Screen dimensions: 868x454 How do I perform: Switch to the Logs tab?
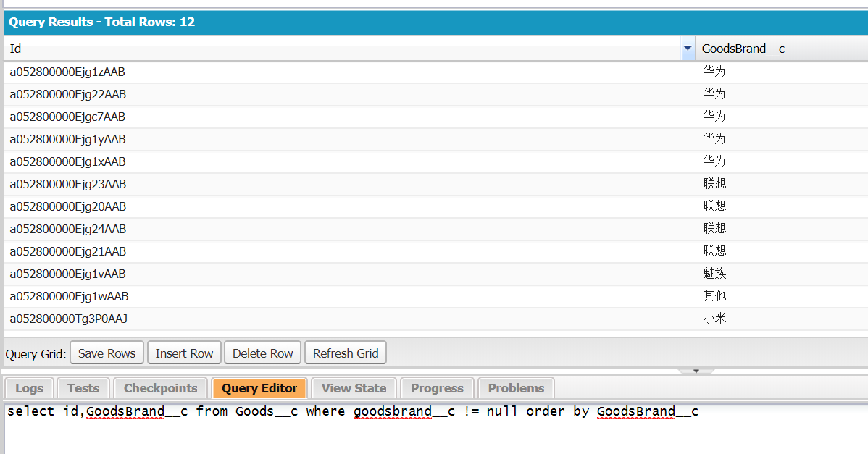click(x=29, y=388)
